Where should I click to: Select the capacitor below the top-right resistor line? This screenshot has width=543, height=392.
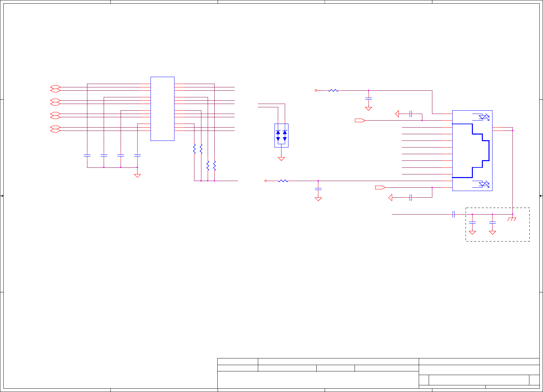click(368, 99)
